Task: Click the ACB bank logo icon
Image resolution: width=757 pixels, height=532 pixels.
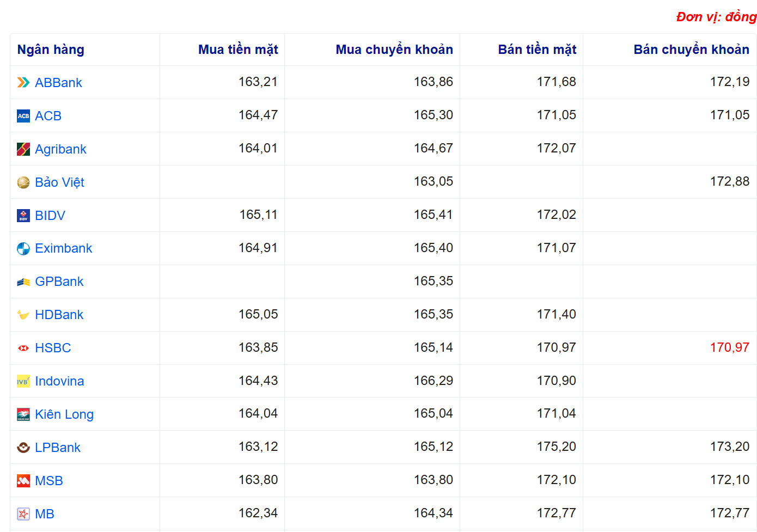Action: (23, 116)
